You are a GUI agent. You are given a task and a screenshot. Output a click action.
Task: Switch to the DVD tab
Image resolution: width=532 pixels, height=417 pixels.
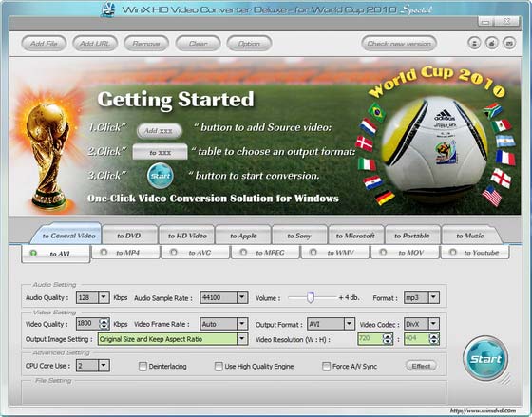pos(129,236)
